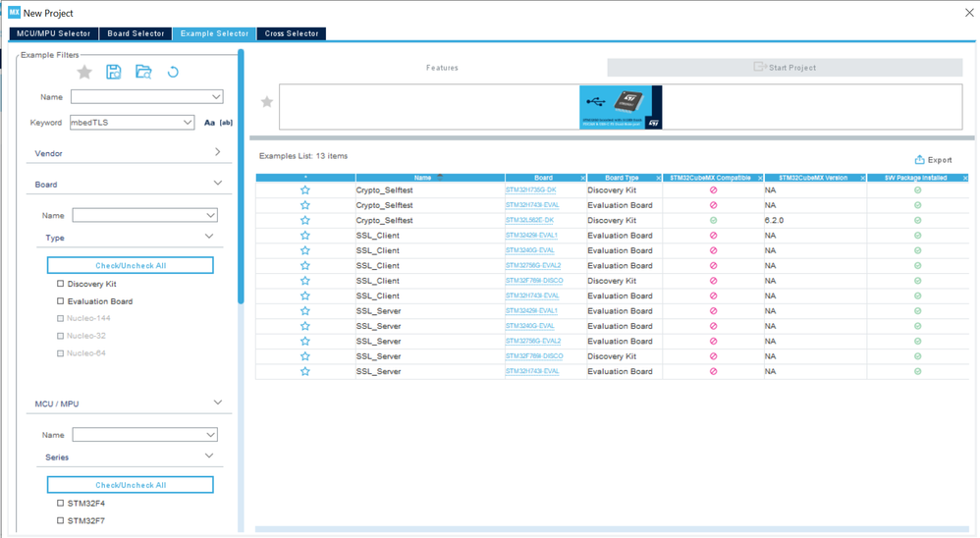
Task: Switch to the Cross Selector tab
Action: pyautogui.click(x=292, y=33)
